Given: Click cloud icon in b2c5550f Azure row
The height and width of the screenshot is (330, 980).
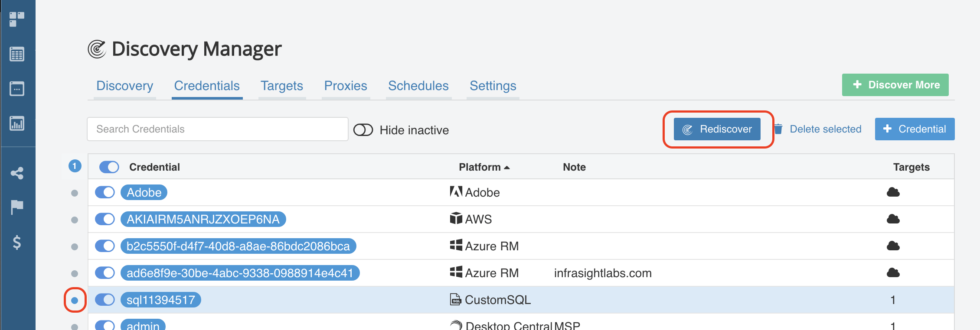Looking at the screenshot, I should [893, 246].
